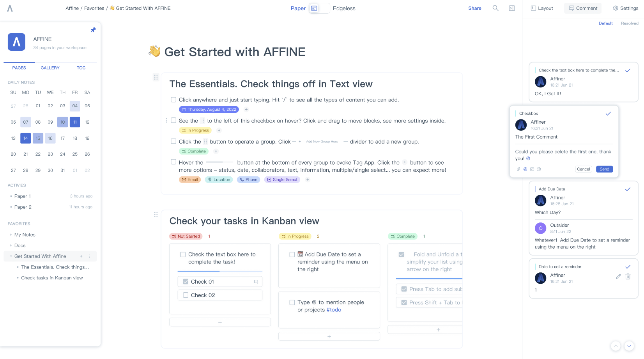Open the In Progress status tag dropdown
Viewport: 644px width, 359px height.
click(x=195, y=130)
